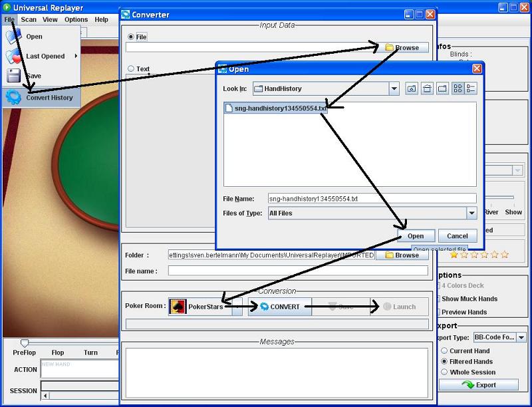
Task: Toggle Preview Hands checkbox
Action: (x=438, y=312)
